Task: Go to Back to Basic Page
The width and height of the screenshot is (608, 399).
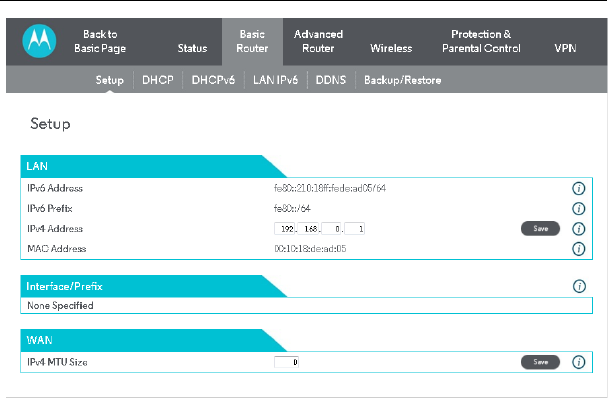Action: pyautogui.click(x=100, y=41)
